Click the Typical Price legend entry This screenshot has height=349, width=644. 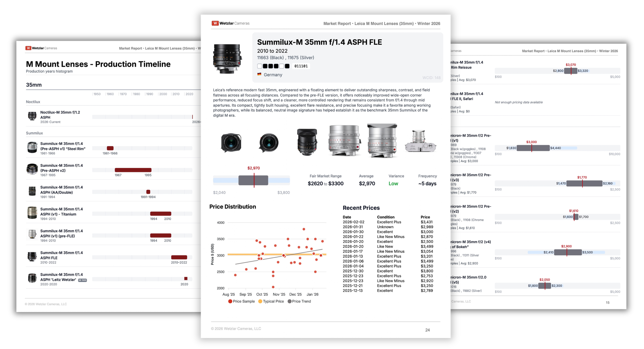pos(271,301)
